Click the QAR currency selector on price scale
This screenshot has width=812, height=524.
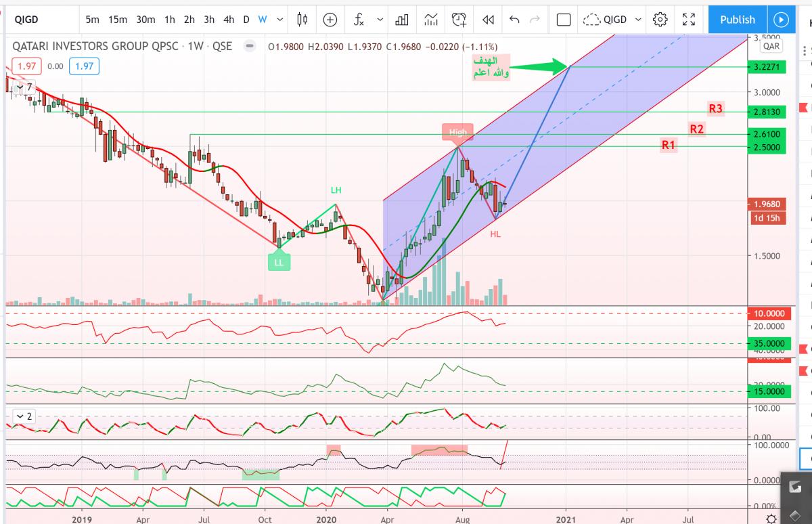click(x=771, y=47)
